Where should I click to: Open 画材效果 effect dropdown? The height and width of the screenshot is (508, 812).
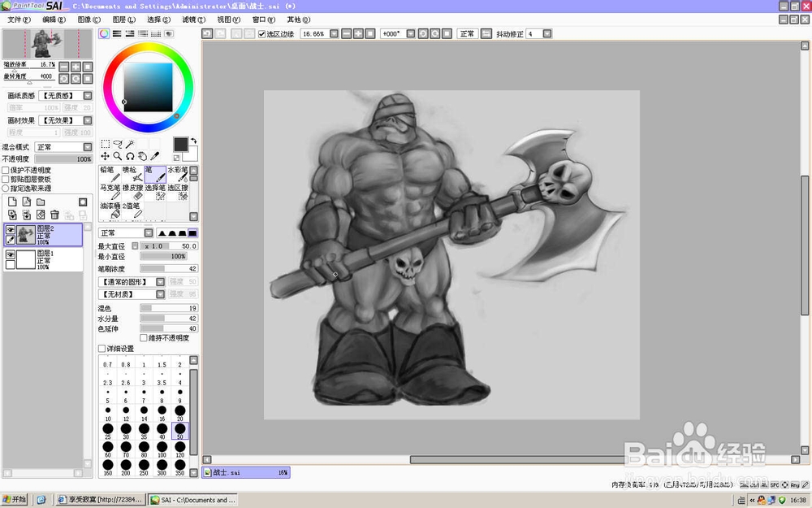[x=88, y=120]
